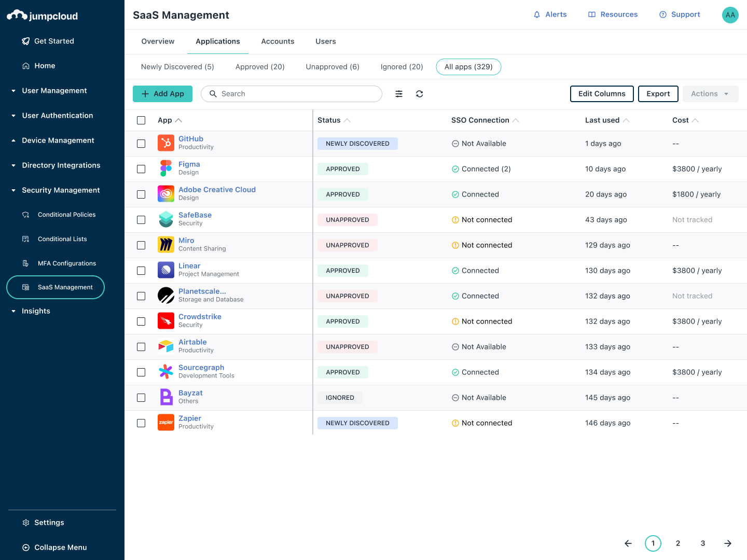Tick the Crowdstrike row checkbox

(x=141, y=321)
